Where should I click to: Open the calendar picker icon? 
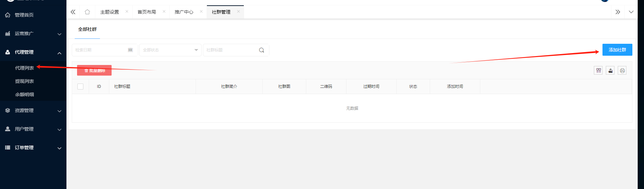point(130,50)
